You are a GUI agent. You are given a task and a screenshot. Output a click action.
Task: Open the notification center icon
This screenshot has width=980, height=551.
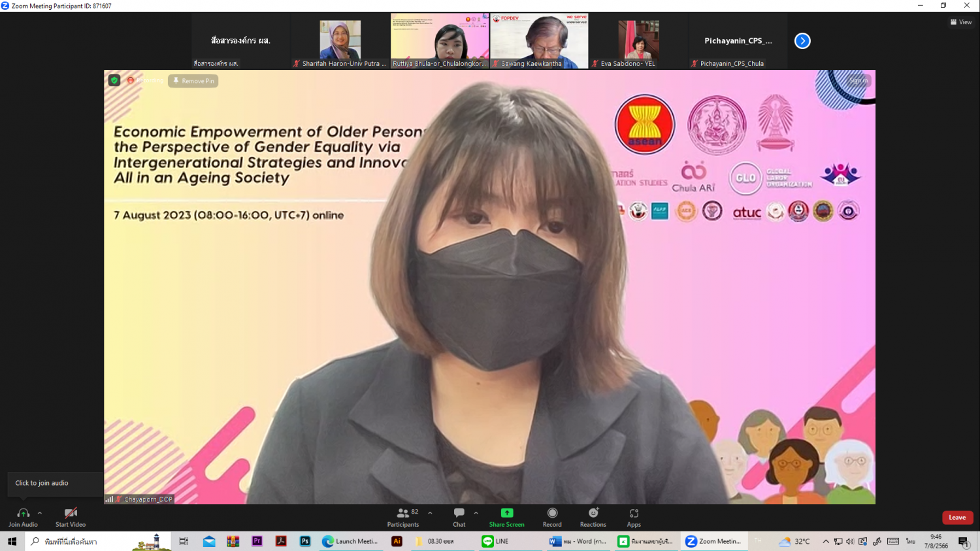click(964, 541)
